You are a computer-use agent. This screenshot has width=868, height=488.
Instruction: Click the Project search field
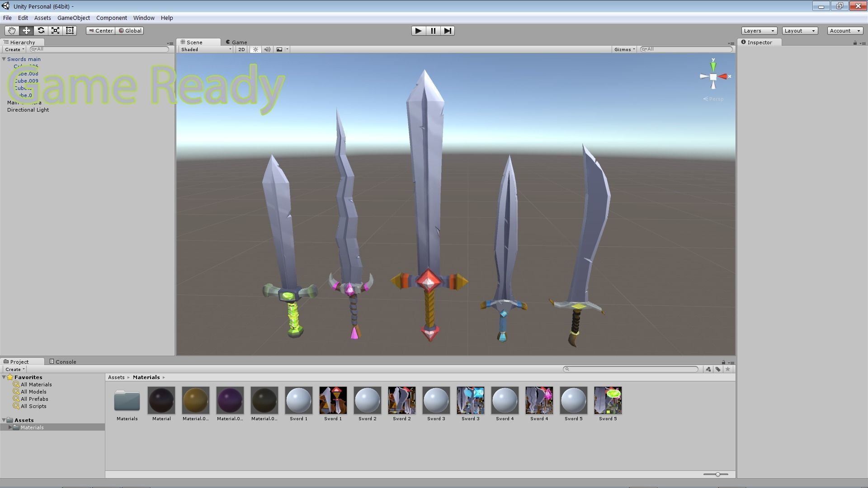631,369
